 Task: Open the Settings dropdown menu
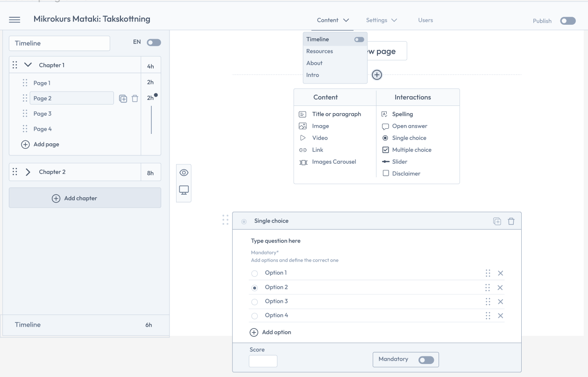pyautogui.click(x=381, y=21)
